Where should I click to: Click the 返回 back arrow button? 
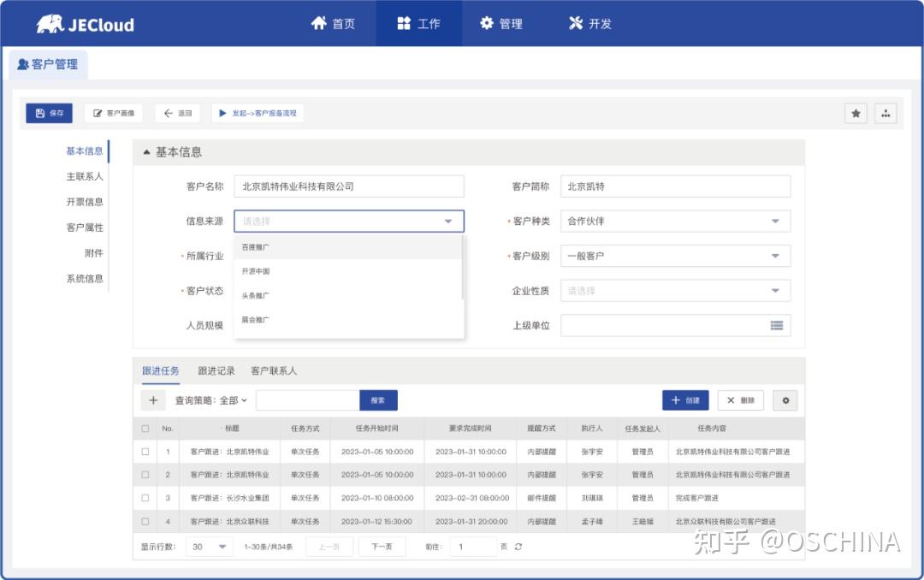(x=177, y=112)
